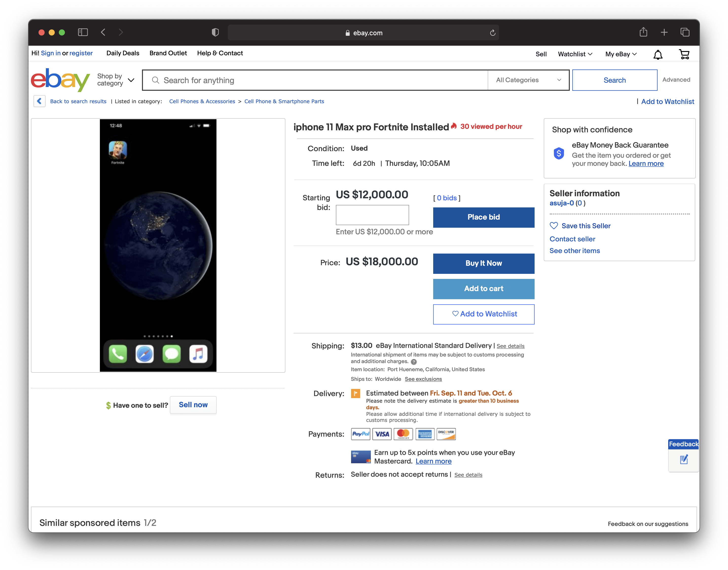
Task: Click the eBay Mastercard card image
Action: [x=361, y=457]
